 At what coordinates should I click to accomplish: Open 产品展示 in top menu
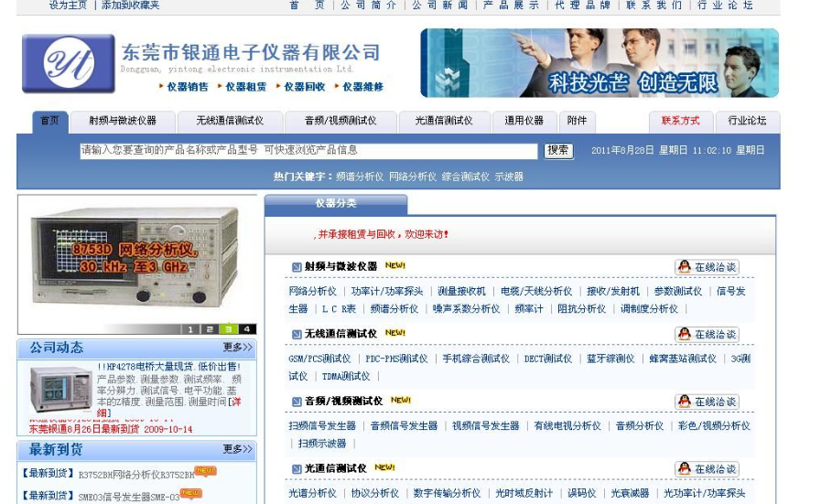(x=511, y=5)
